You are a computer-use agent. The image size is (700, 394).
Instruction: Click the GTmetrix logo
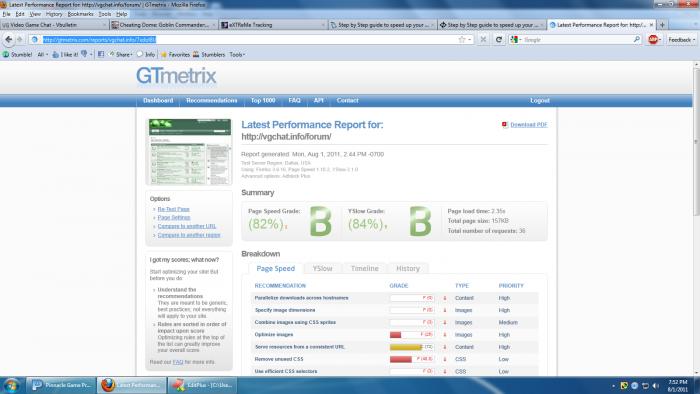click(x=176, y=76)
